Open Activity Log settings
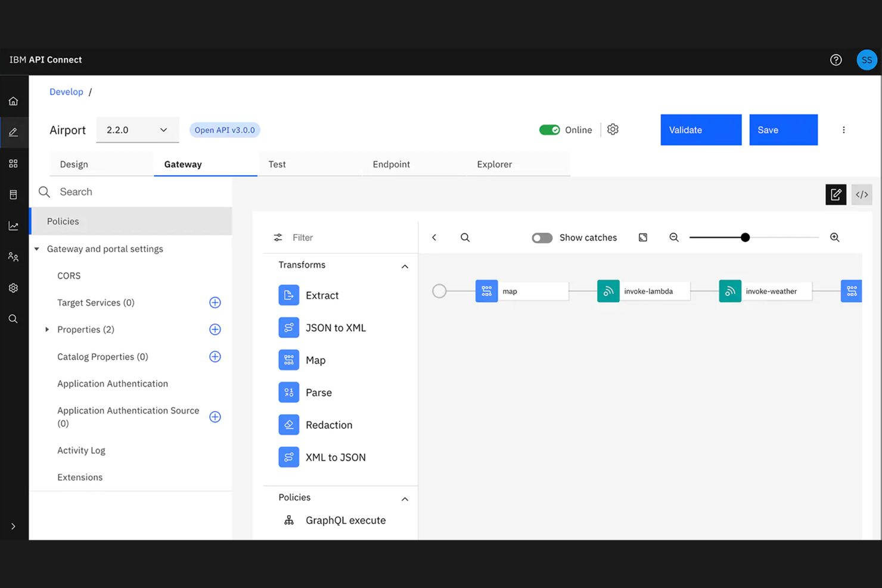882x588 pixels. [81, 450]
